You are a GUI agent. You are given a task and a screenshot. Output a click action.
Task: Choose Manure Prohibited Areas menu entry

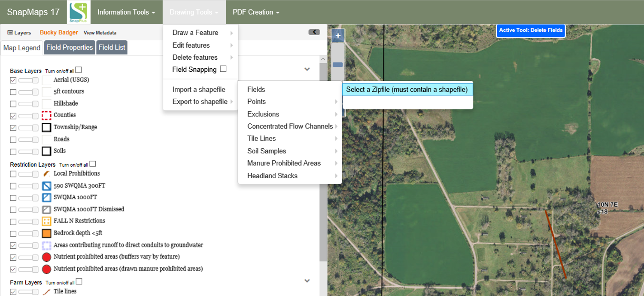[x=290, y=163]
